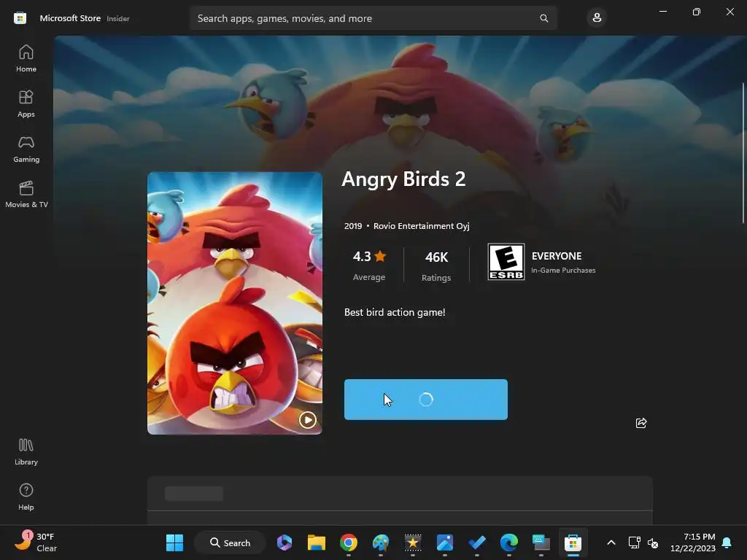Image resolution: width=747 pixels, height=560 pixels.
Task: Click the Microsoft Store logo icon
Action: coord(20,18)
